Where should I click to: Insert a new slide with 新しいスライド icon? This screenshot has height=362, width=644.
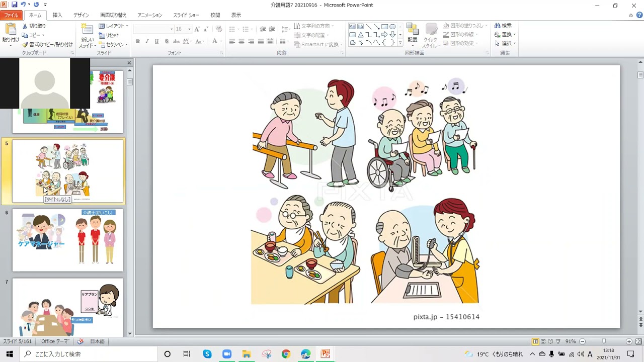[87, 30]
